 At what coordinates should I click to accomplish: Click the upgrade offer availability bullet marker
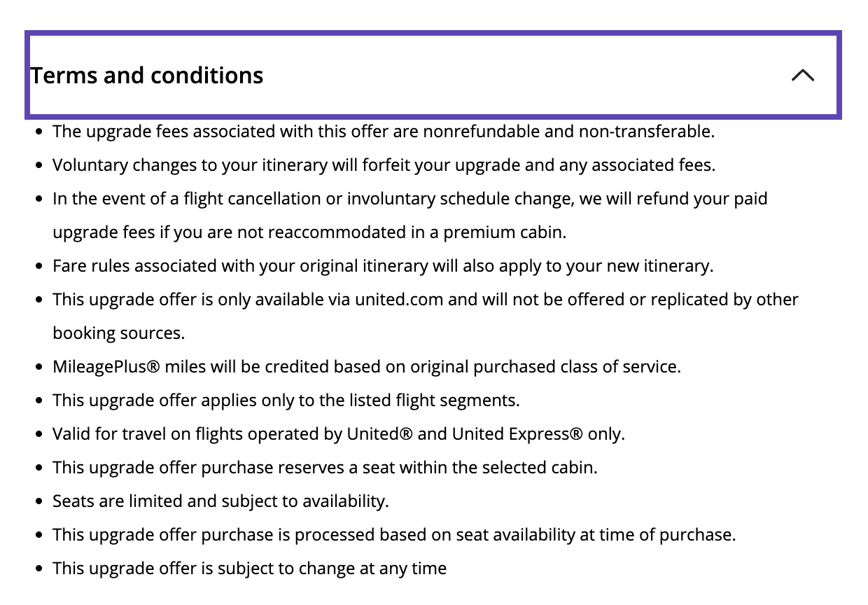38,299
